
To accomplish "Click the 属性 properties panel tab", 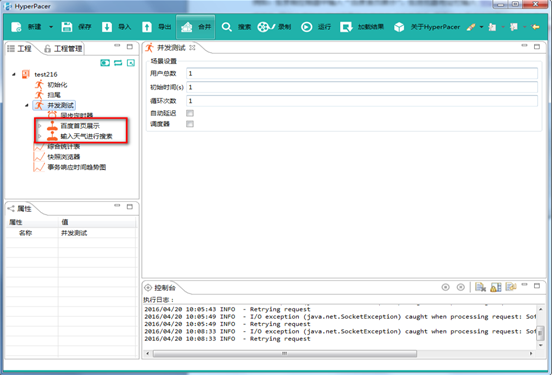I will (20, 209).
